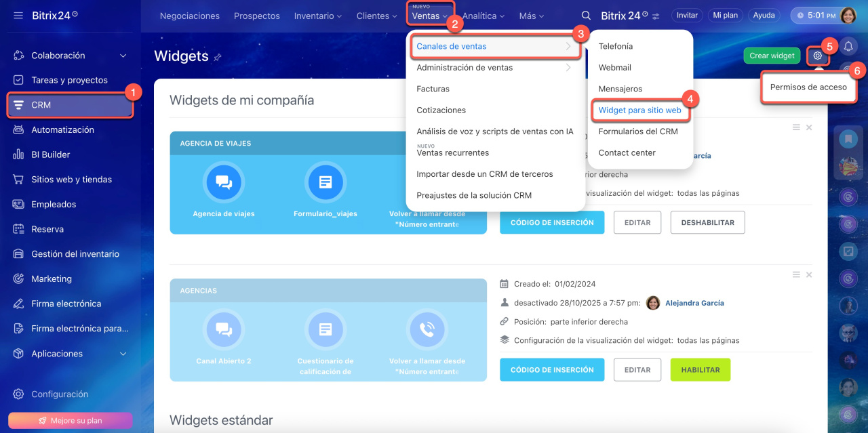Disable the travel agency widget with DESHABILITAR
Screen dimensions: 868x433
pyautogui.click(x=707, y=222)
